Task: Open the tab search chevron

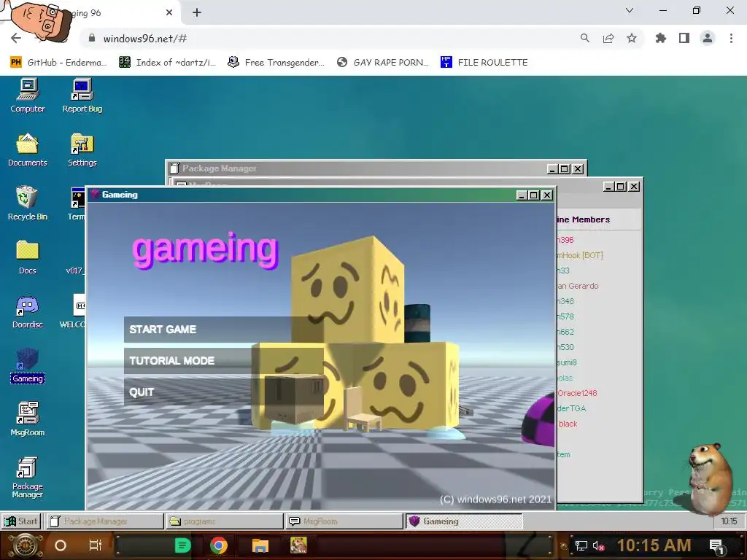Action: tap(630, 10)
